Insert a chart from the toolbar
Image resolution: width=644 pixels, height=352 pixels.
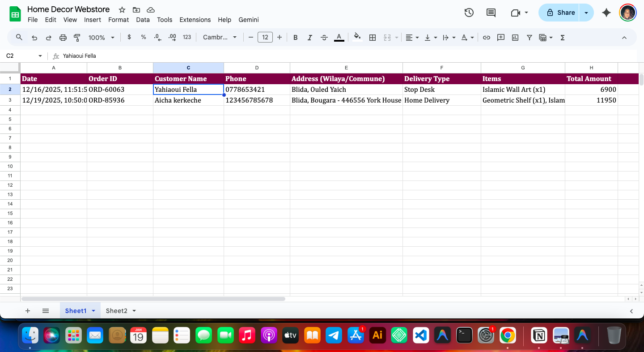(515, 37)
